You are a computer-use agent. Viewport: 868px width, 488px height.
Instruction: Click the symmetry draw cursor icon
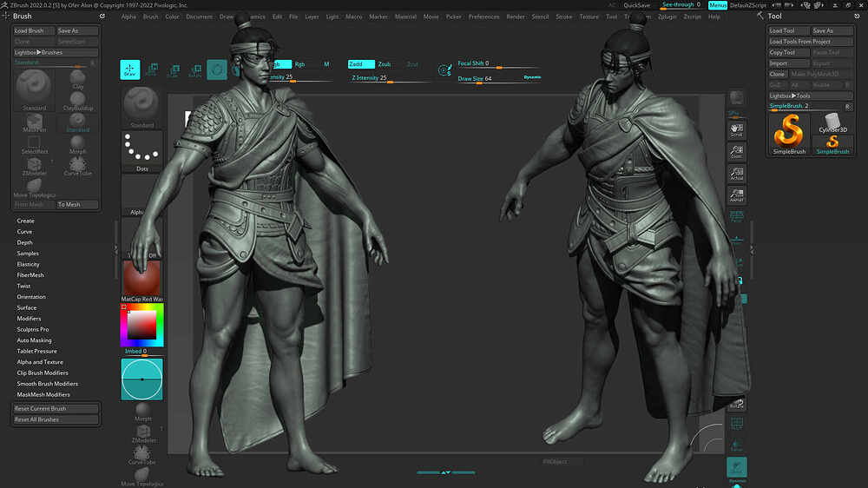coord(444,69)
